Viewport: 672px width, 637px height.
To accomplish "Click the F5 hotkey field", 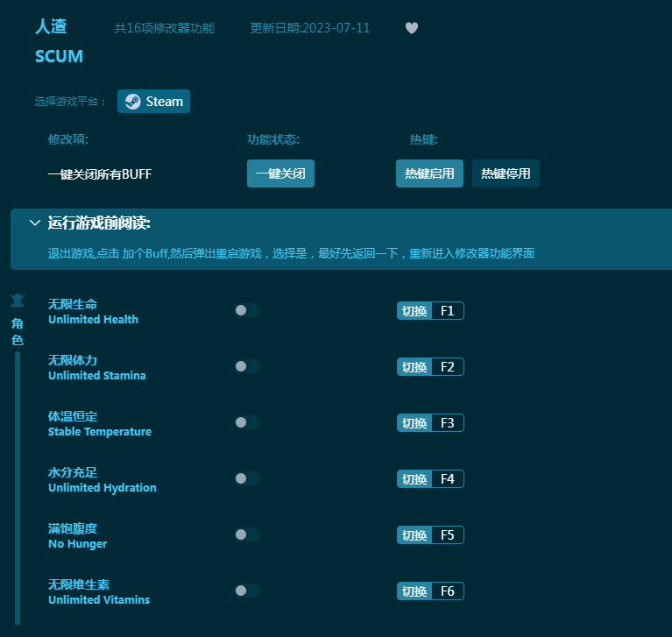I will (448, 535).
